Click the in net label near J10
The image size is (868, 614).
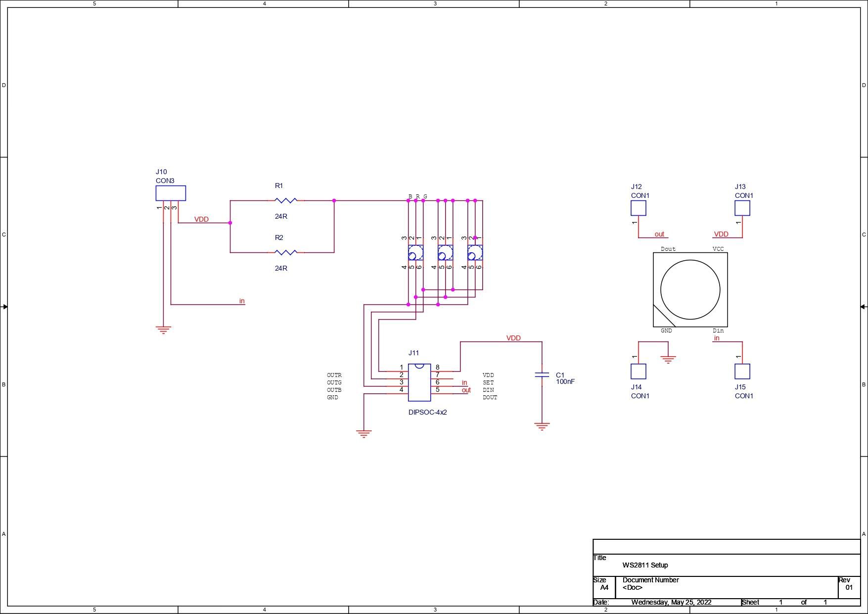click(241, 300)
